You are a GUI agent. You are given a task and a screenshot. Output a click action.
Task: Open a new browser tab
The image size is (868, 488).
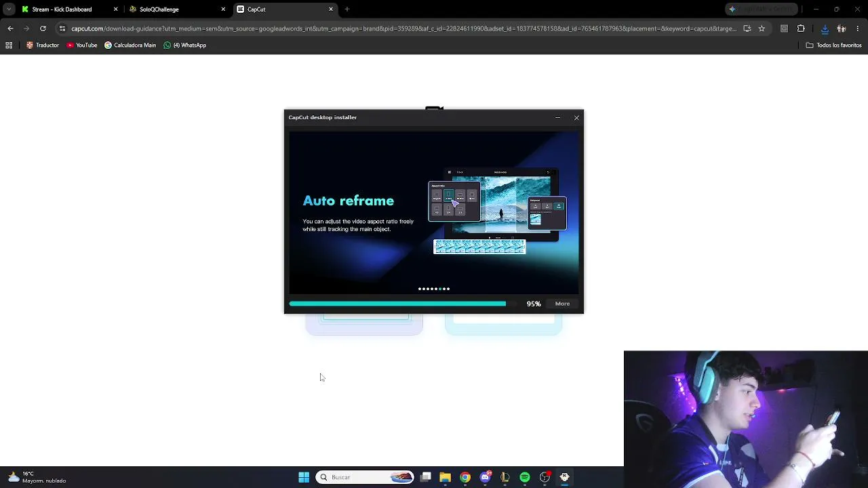pyautogui.click(x=347, y=9)
